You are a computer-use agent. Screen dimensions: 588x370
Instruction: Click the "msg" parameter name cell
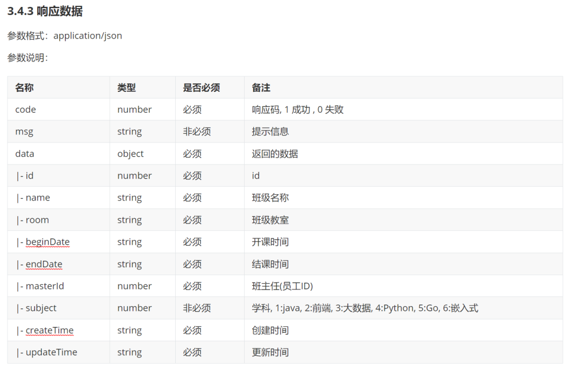click(24, 132)
